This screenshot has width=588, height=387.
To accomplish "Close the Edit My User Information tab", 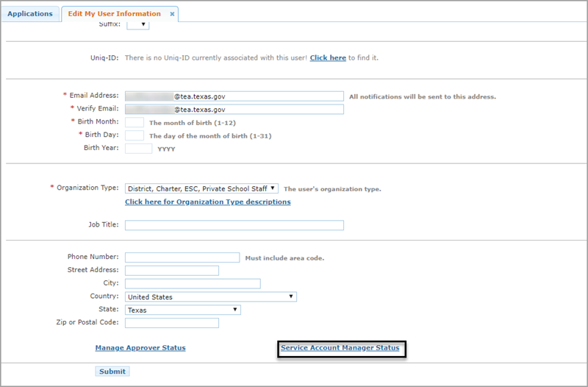I will 172,14.
